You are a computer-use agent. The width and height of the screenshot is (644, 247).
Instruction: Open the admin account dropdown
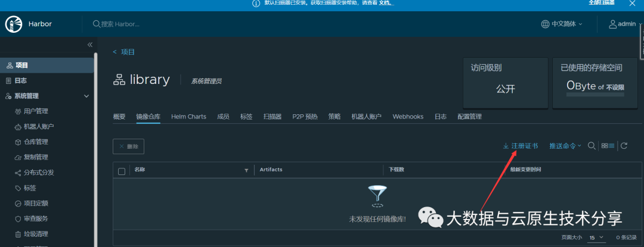[625, 24]
